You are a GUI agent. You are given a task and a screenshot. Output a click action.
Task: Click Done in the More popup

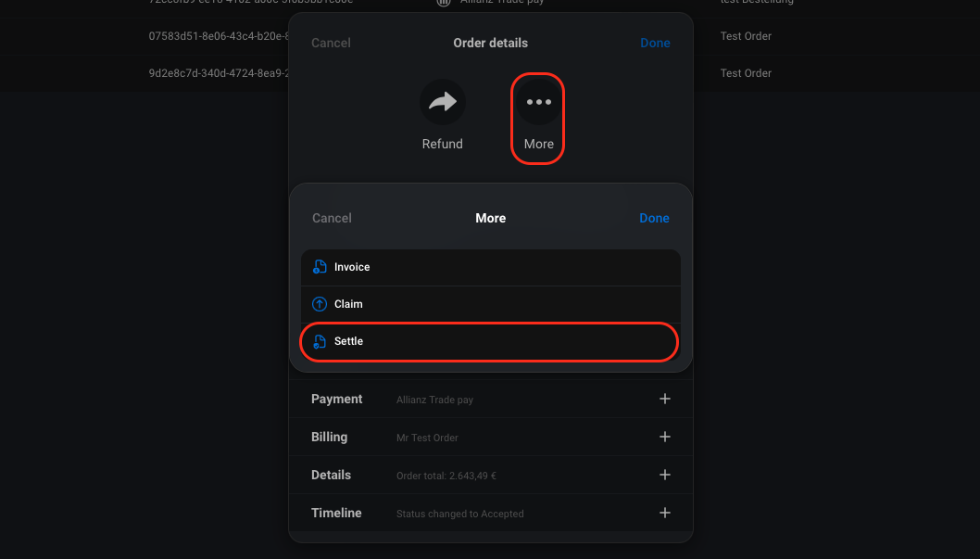click(x=654, y=218)
